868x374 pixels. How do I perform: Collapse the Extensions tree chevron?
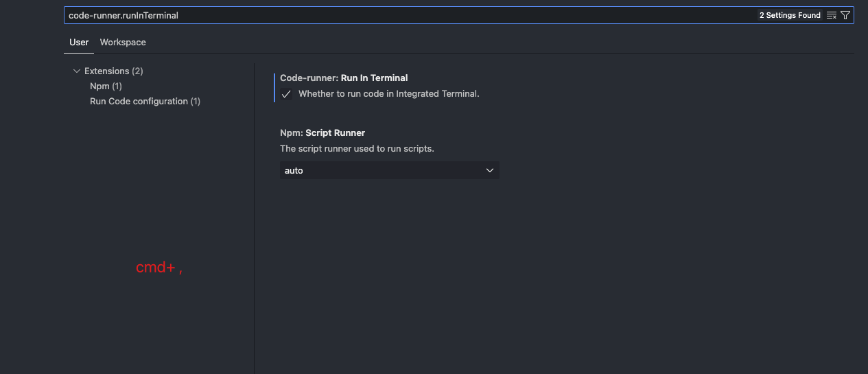click(76, 71)
